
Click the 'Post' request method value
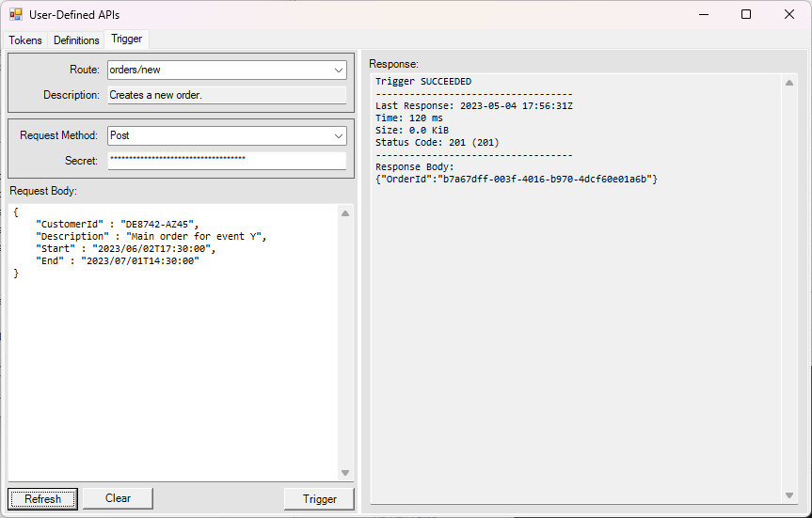[x=119, y=135]
